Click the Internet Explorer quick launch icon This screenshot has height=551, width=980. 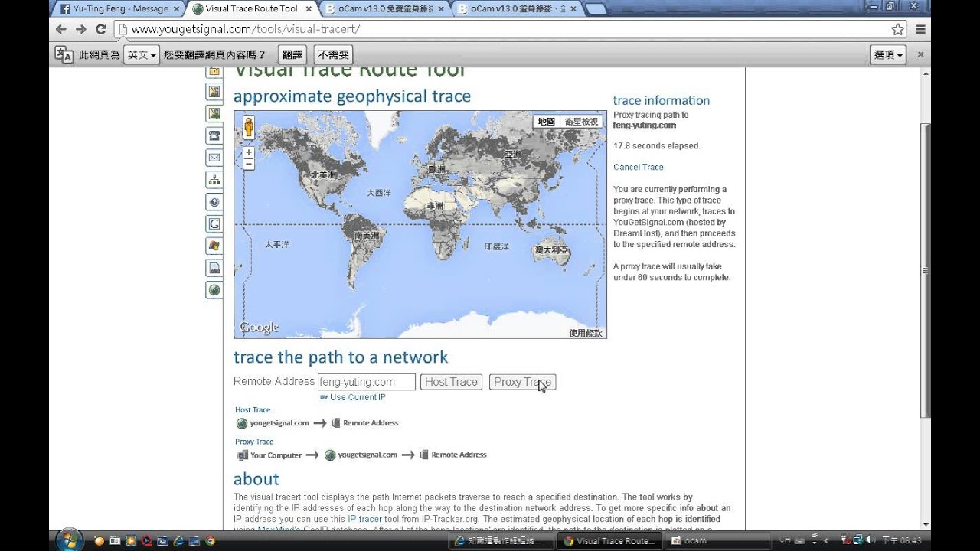click(178, 541)
